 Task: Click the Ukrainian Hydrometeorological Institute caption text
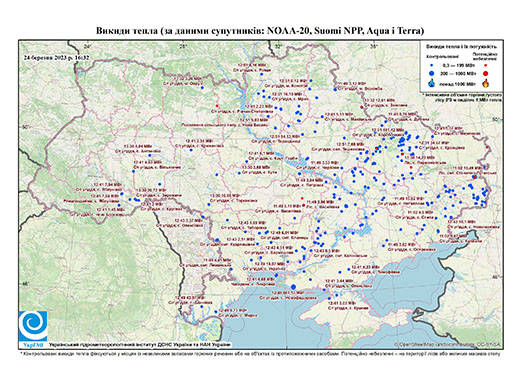pyautogui.click(x=139, y=345)
